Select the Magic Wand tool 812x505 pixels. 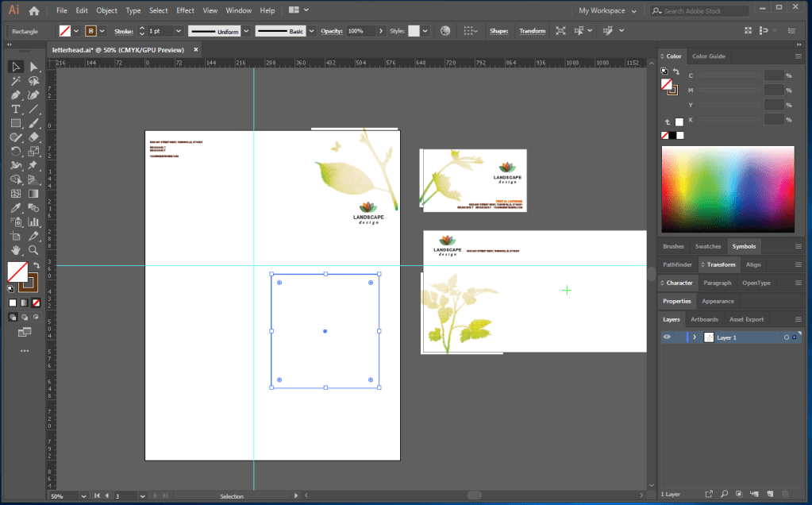tap(15, 81)
